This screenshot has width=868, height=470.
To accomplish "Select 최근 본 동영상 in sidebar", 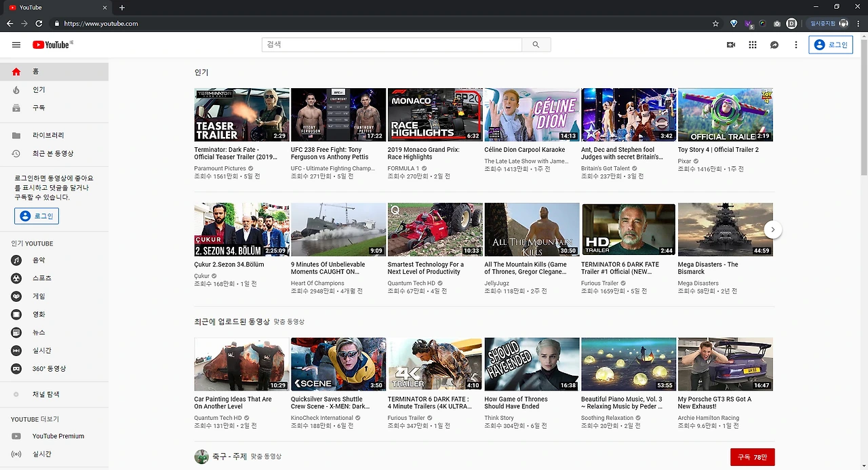I will (54, 154).
